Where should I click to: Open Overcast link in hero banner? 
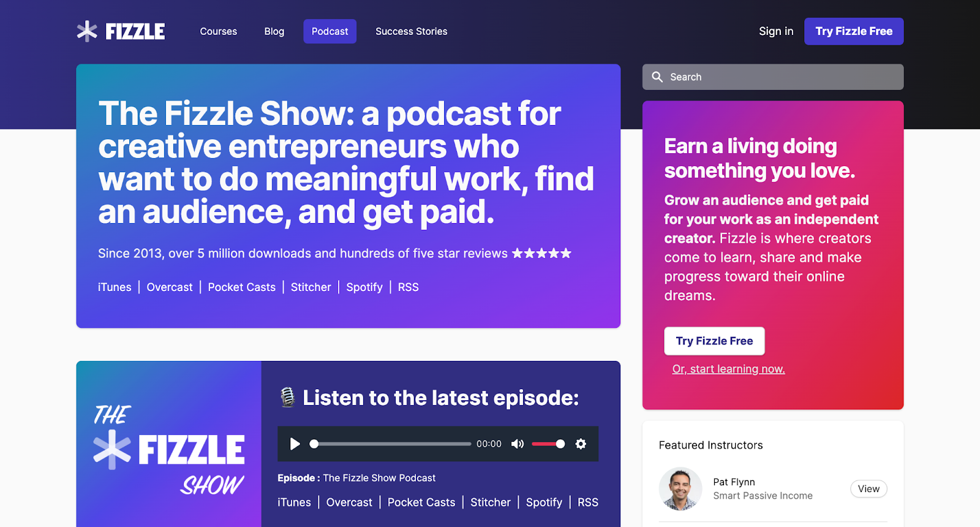click(170, 287)
